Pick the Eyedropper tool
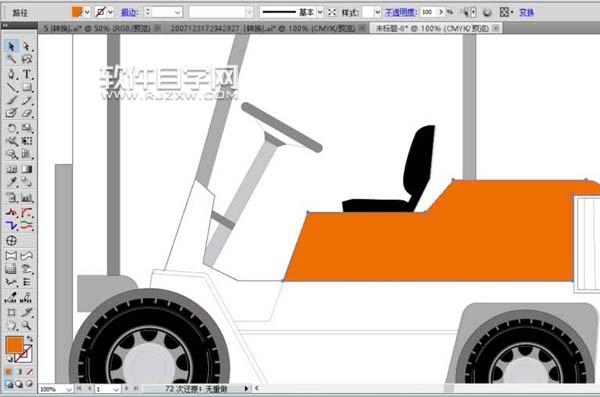The width and height of the screenshot is (600, 397). tap(11, 182)
